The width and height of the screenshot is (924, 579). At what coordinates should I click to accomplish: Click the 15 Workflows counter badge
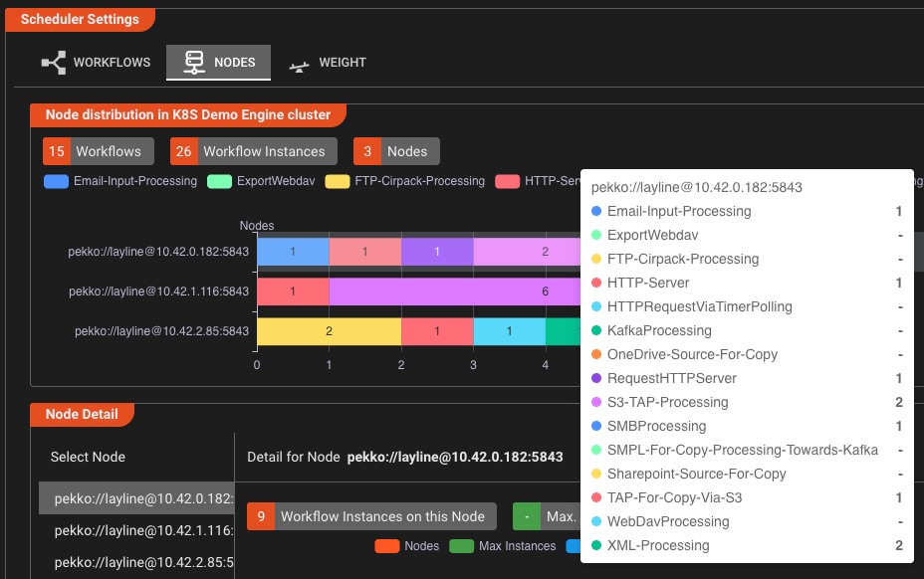coord(97,150)
